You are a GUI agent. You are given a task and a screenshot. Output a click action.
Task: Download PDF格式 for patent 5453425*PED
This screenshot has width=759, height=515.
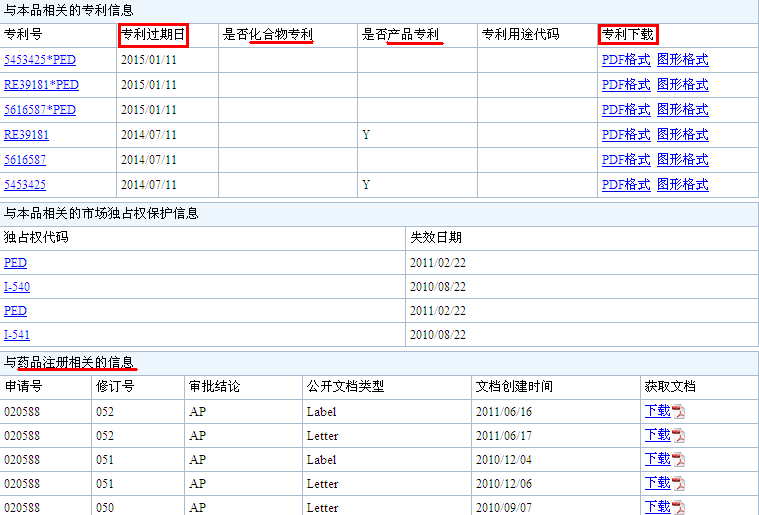click(x=626, y=60)
